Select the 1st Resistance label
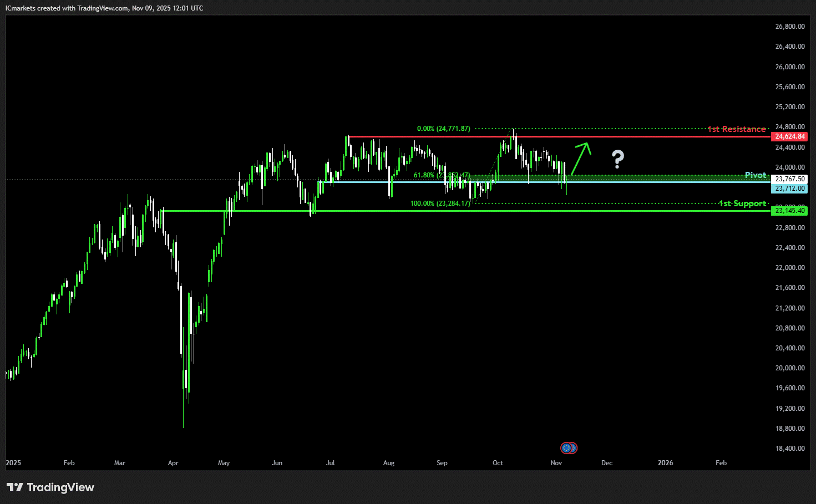 (736, 129)
